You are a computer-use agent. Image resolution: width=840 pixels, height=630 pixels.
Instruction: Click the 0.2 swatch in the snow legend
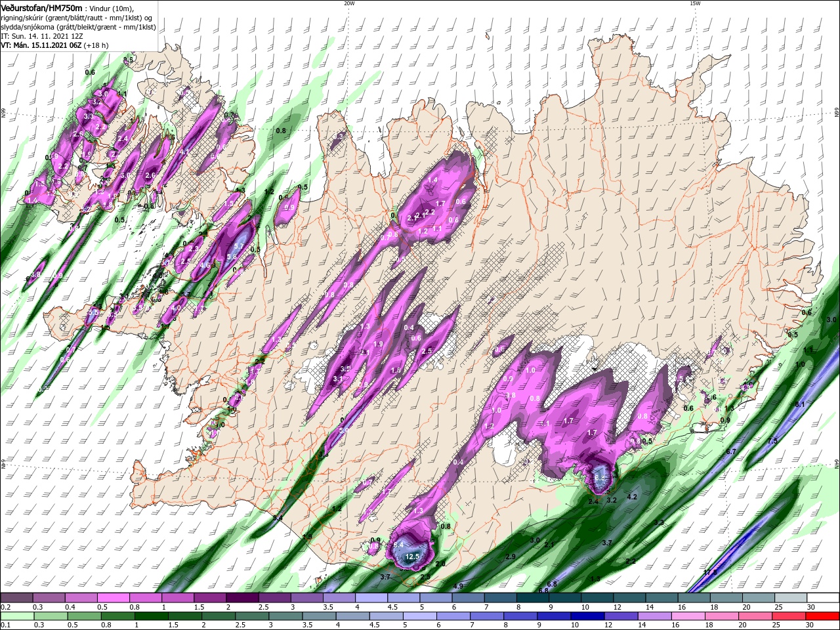click(x=16, y=598)
